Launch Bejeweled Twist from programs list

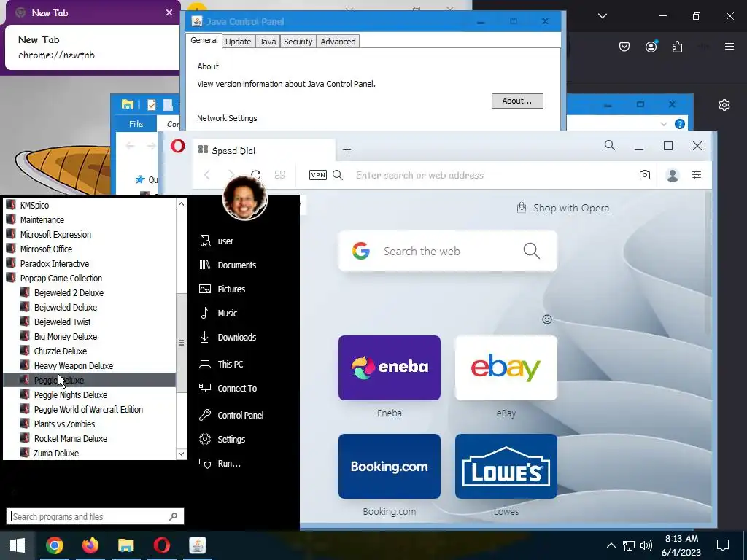coord(63,322)
